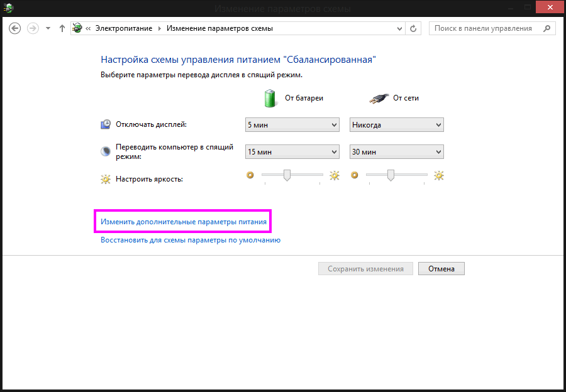Click the Control Panel icon in address bar
Viewport: 566px width, 392px height.
[x=77, y=28]
